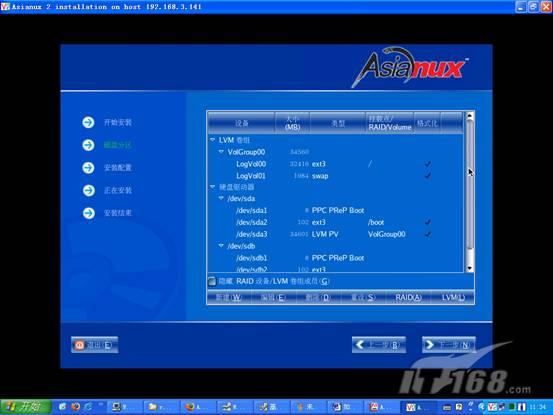Screen dimensions: 553x415
Task: Click the red power icon on exit button
Action: 79,345
